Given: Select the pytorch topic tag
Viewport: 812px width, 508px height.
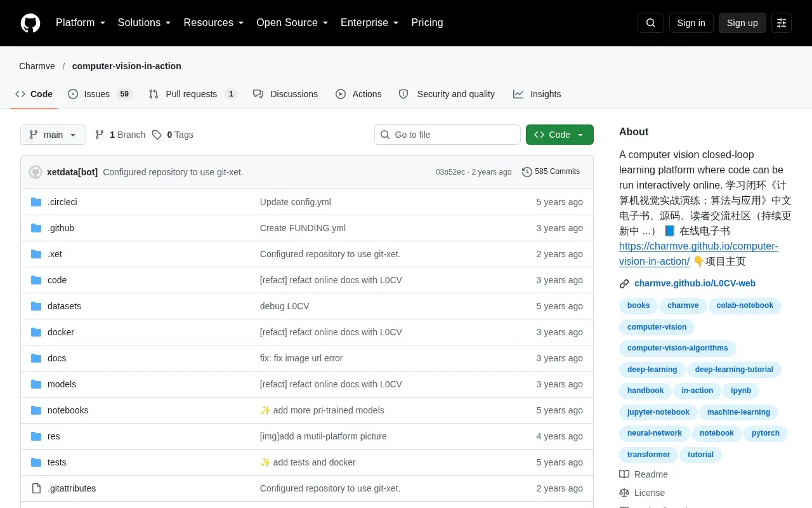Looking at the screenshot, I should pos(766,433).
